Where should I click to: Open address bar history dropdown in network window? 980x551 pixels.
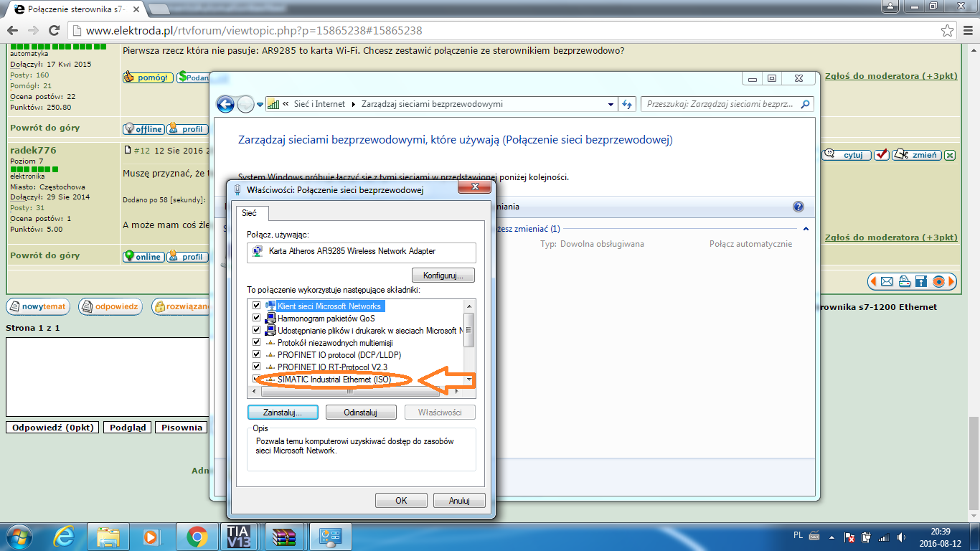610,104
